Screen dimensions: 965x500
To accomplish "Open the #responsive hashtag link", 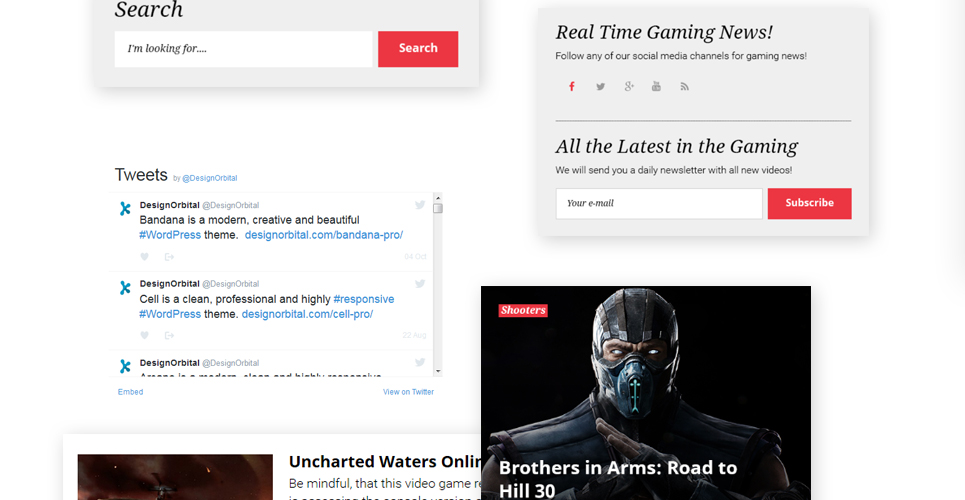I will pyautogui.click(x=364, y=299).
